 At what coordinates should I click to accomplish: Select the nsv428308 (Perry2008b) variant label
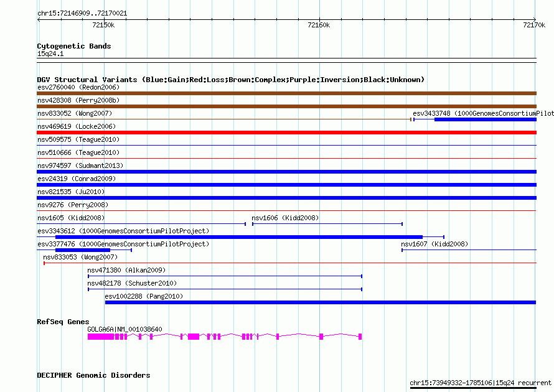[x=78, y=100]
